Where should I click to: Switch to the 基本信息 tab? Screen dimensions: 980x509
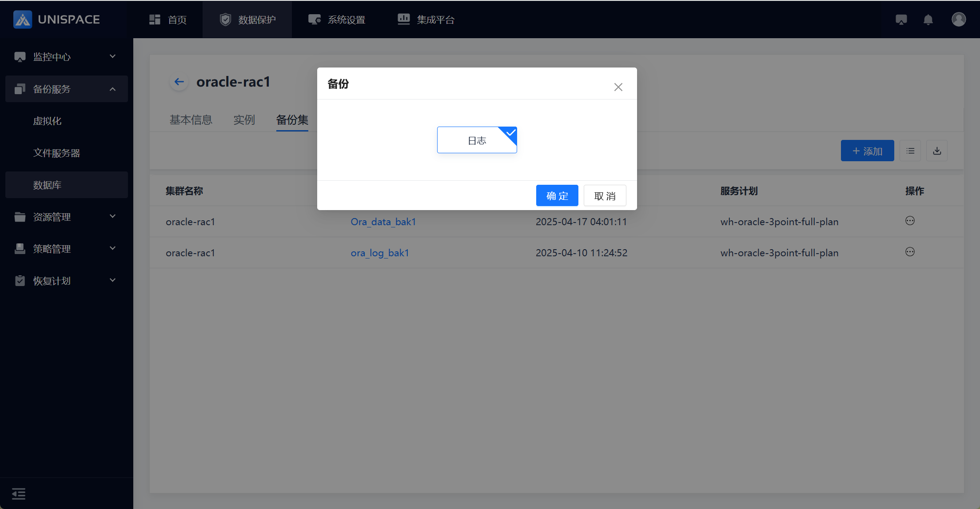click(x=191, y=120)
